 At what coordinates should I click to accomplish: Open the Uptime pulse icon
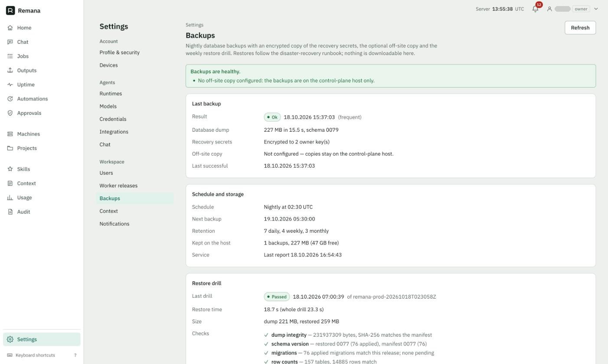(10, 84)
